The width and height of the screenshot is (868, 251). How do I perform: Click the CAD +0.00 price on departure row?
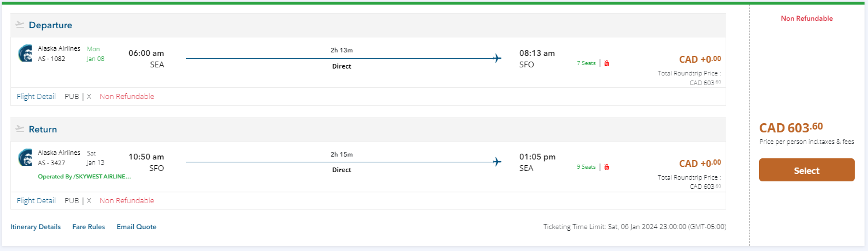[700, 59]
